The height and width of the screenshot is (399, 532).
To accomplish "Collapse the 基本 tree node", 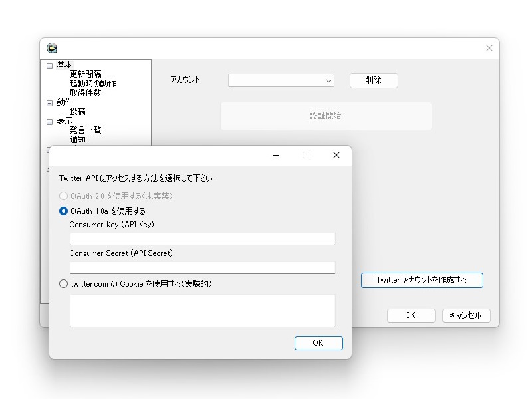I will tap(49, 66).
